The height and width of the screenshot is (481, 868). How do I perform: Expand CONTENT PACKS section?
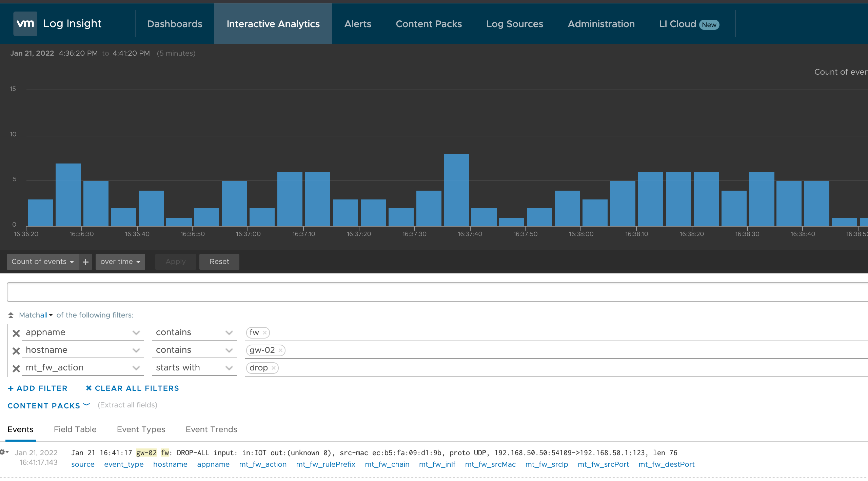click(48, 406)
